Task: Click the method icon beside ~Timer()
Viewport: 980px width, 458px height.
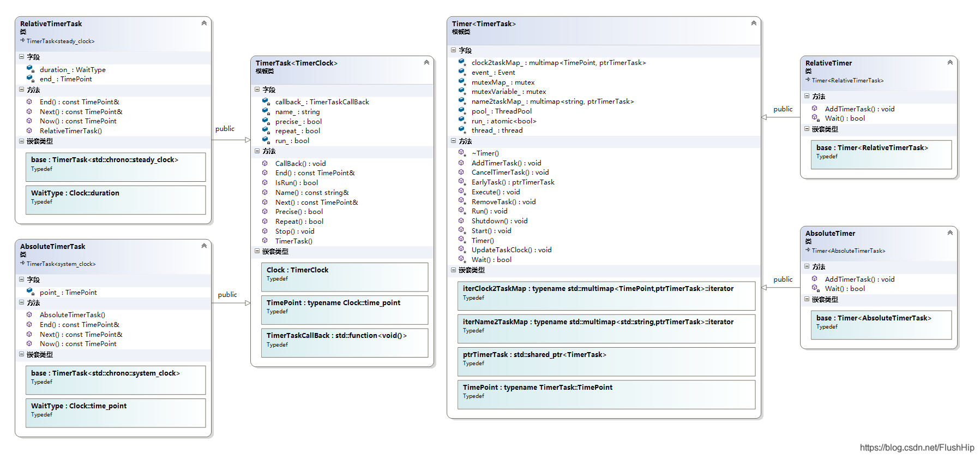Action: 462,153
